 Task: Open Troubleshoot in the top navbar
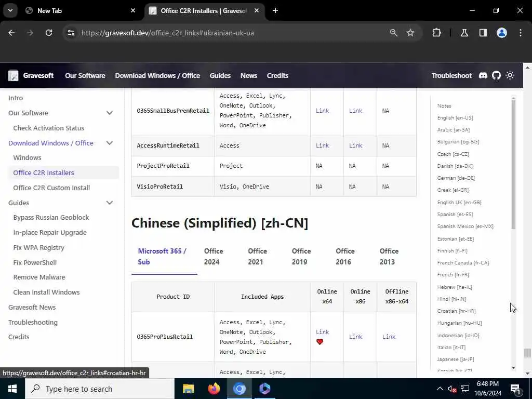point(451,75)
